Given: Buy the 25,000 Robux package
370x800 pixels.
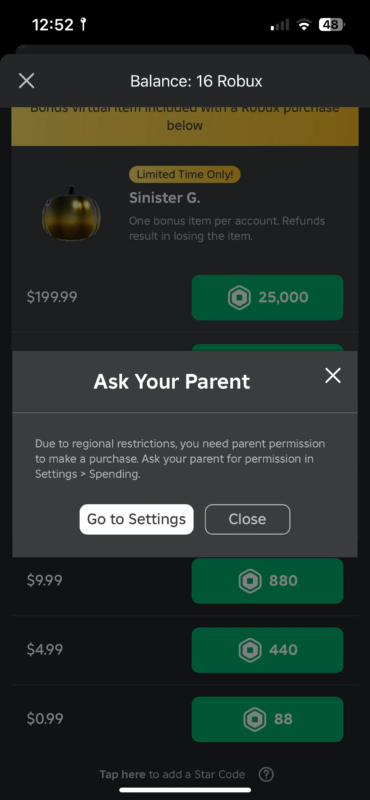Looking at the screenshot, I should 267,297.
